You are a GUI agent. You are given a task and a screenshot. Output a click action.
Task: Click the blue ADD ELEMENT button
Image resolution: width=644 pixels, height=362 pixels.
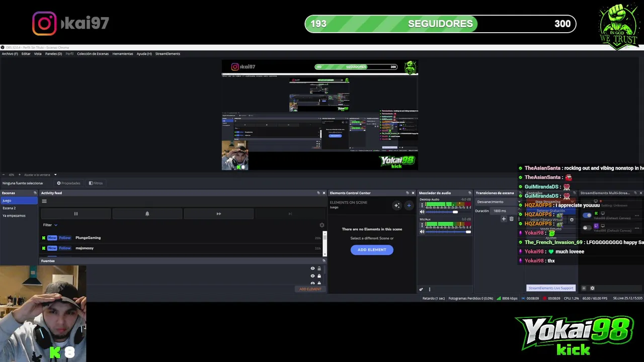pyautogui.click(x=372, y=250)
